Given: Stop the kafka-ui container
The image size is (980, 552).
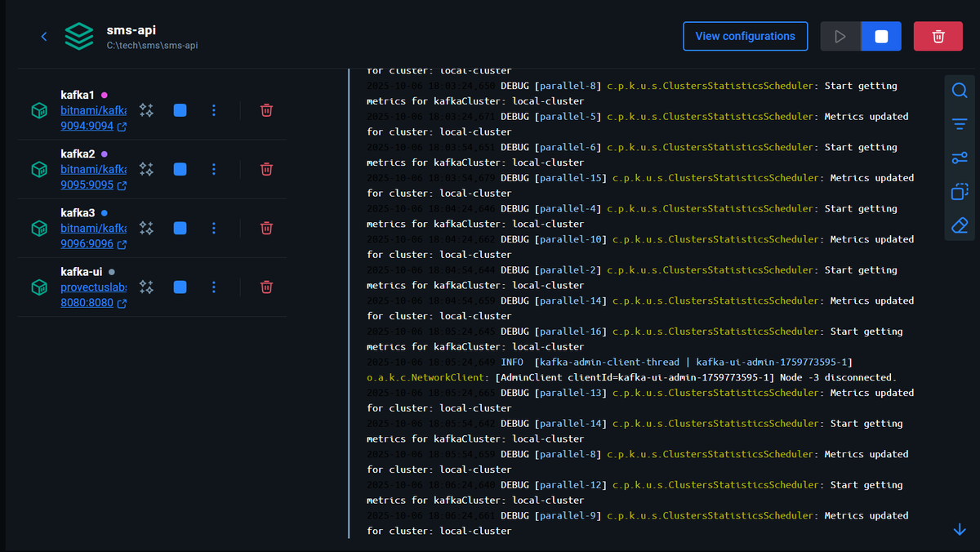Looking at the screenshot, I should coord(180,287).
